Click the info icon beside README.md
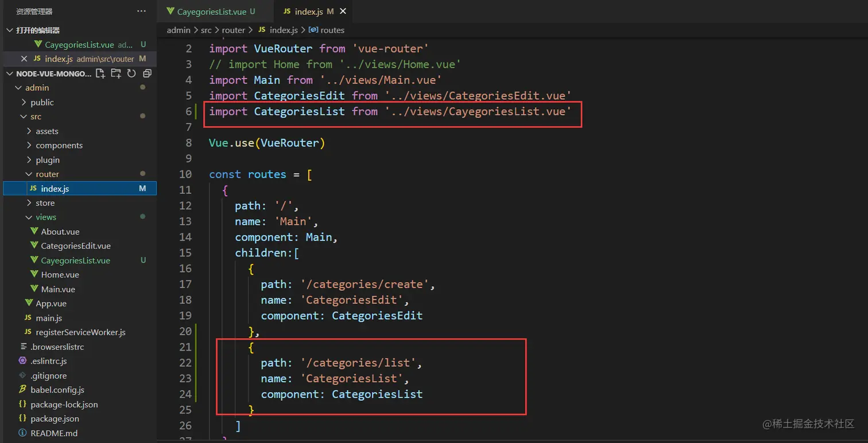Image resolution: width=868 pixels, height=443 pixels. [23, 433]
